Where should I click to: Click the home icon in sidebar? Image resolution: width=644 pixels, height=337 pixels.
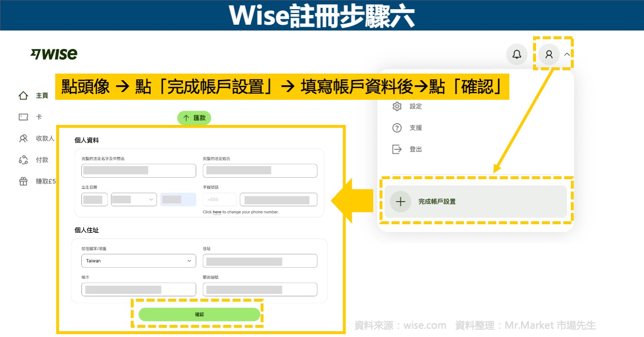23,95
